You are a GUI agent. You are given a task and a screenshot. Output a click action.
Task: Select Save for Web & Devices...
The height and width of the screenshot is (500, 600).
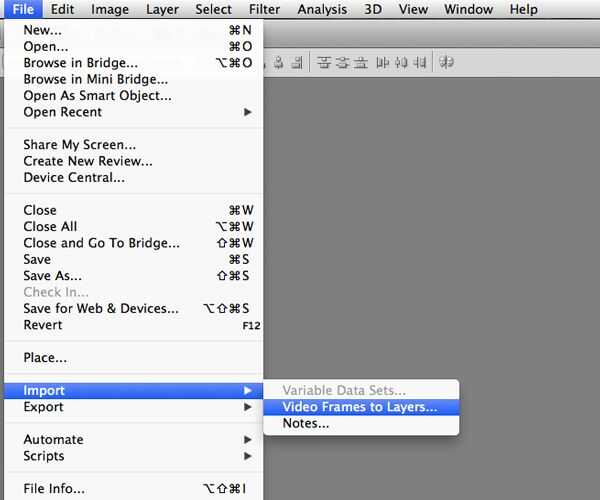pos(134,308)
